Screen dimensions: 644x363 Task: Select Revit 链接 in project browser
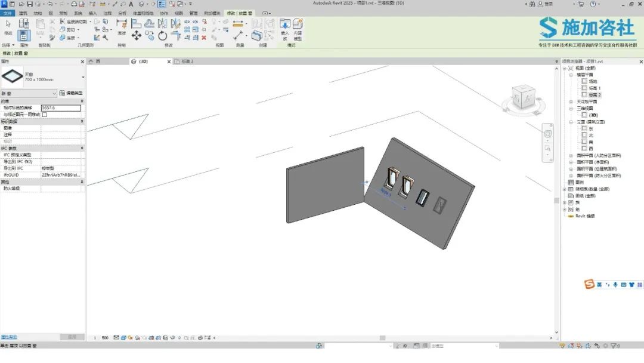click(585, 216)
